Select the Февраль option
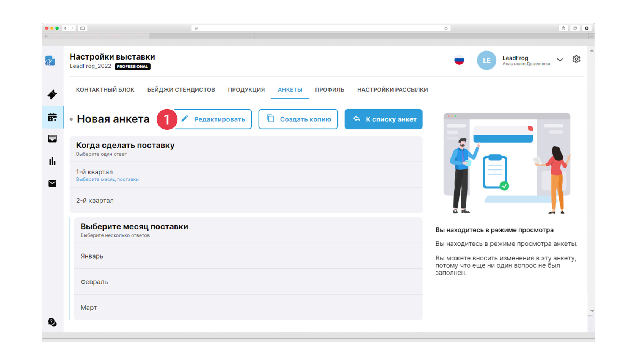The height and width of the screenshot is (364, 637). pyautogui.click(x=248, y=282)
